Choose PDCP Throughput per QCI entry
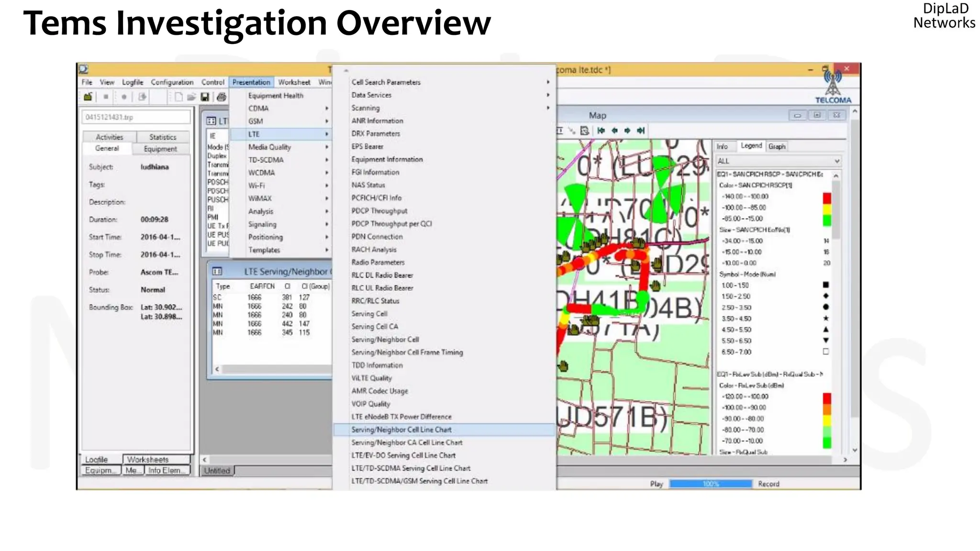 (445, 224)
